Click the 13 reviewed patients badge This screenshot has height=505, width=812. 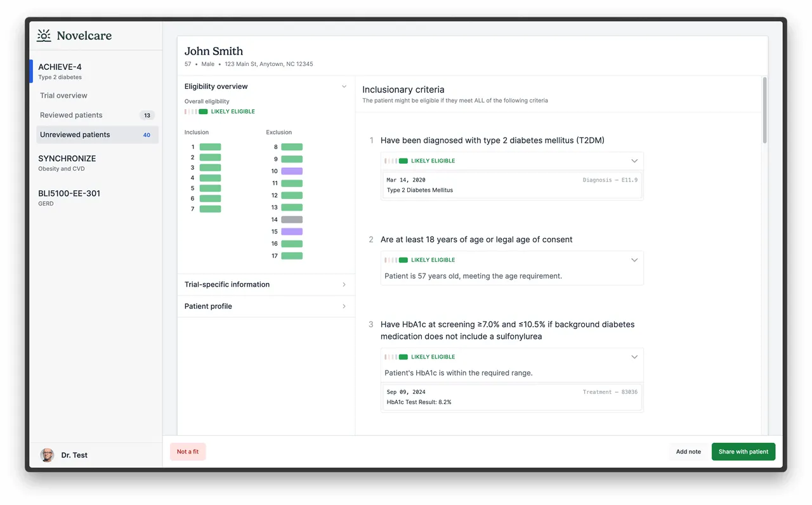point(147,115)
